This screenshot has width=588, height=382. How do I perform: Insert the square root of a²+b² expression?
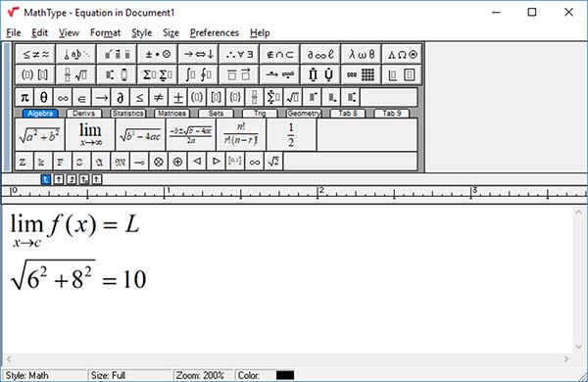click(x=40, y=135)
